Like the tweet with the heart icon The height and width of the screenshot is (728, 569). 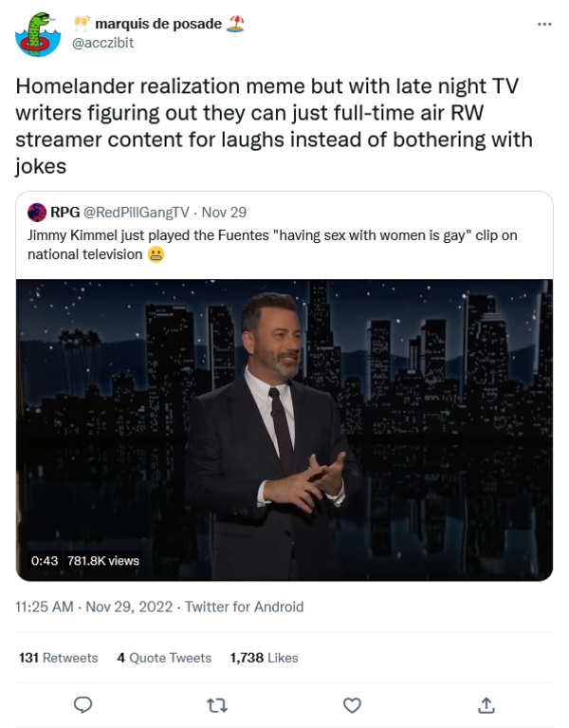(x=352, y=704)
